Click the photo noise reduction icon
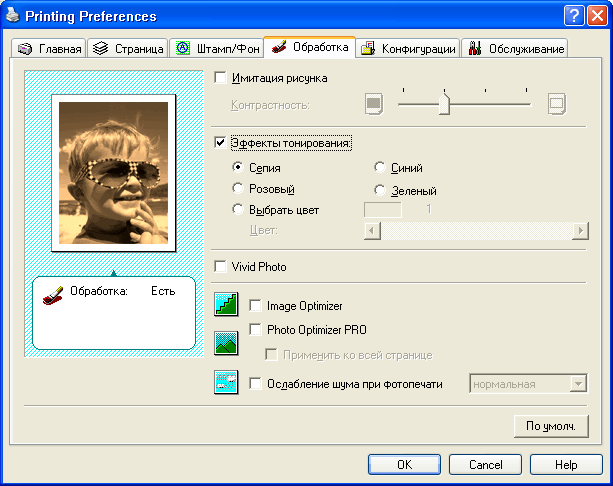 [x=226, y=382]
